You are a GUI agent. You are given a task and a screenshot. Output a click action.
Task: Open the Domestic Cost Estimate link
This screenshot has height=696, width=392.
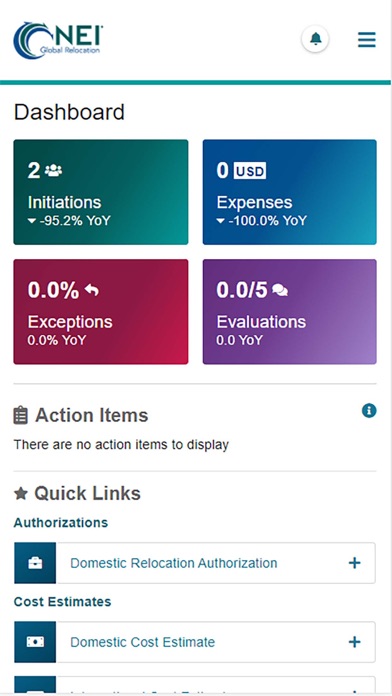pos(143,642)
